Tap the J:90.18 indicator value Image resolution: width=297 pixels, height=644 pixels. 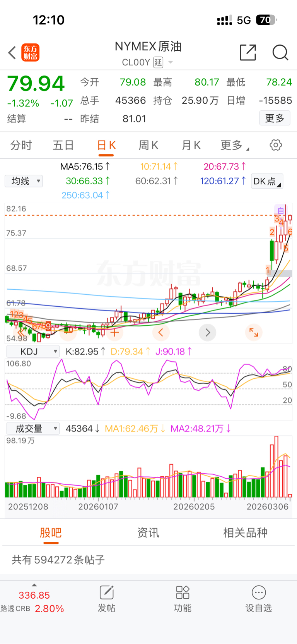point(174,352)
